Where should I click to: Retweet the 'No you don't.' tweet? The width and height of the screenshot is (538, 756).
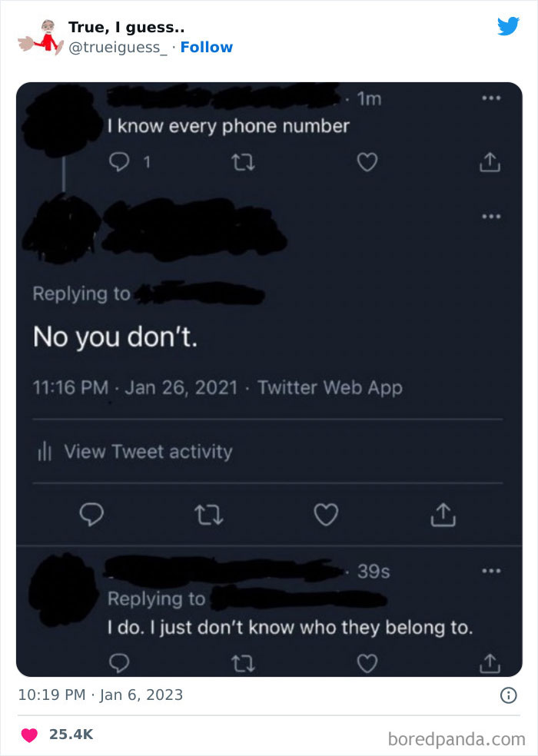pyautogui.click(x=209, y=515)
